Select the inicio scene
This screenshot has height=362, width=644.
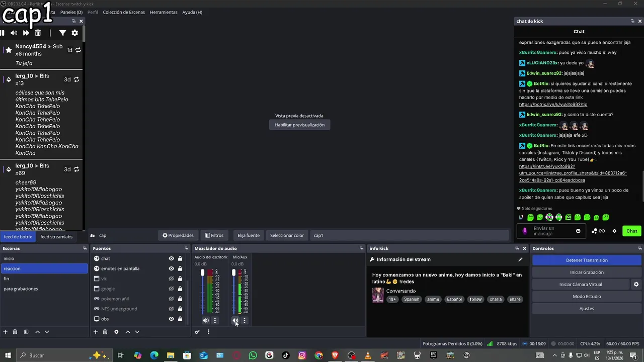[44, 258]
